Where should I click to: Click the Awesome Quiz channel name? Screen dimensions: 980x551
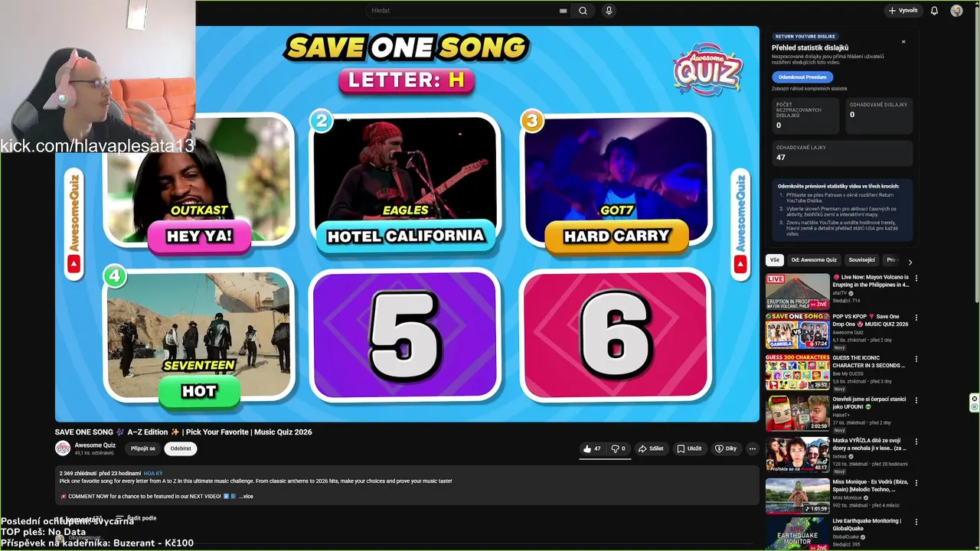point(95,445)
